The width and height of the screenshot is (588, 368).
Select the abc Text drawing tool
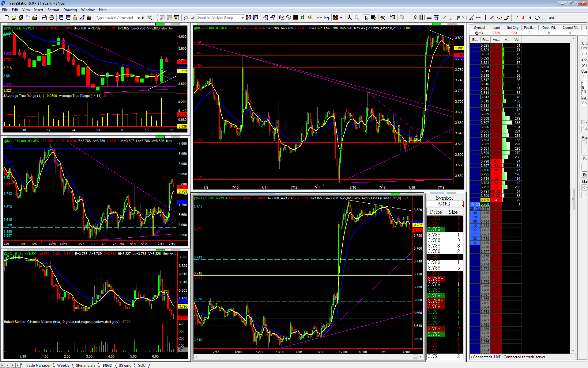coord(552,18)
